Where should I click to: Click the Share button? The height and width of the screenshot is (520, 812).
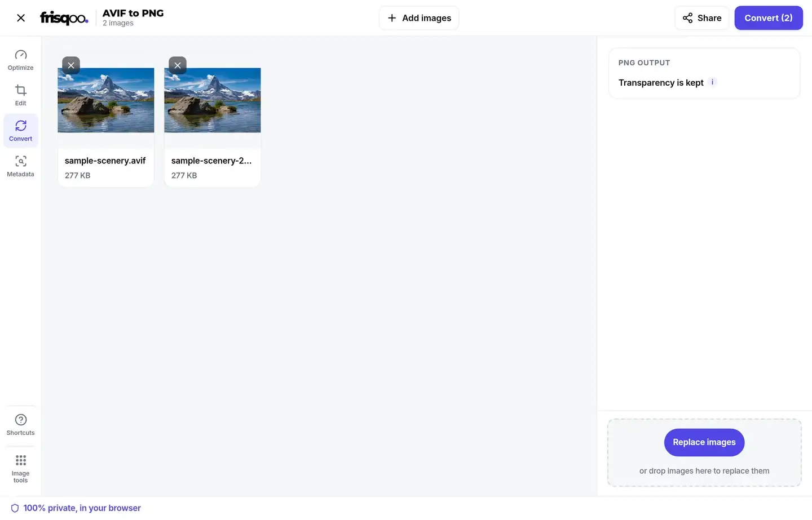702,18
